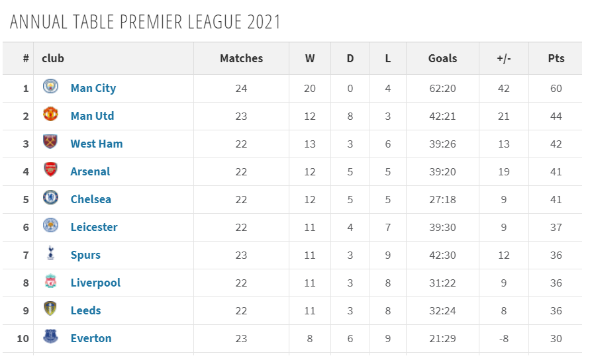Click the Pts column header
This screenshot has width=592, height=364.
[556, 58]
